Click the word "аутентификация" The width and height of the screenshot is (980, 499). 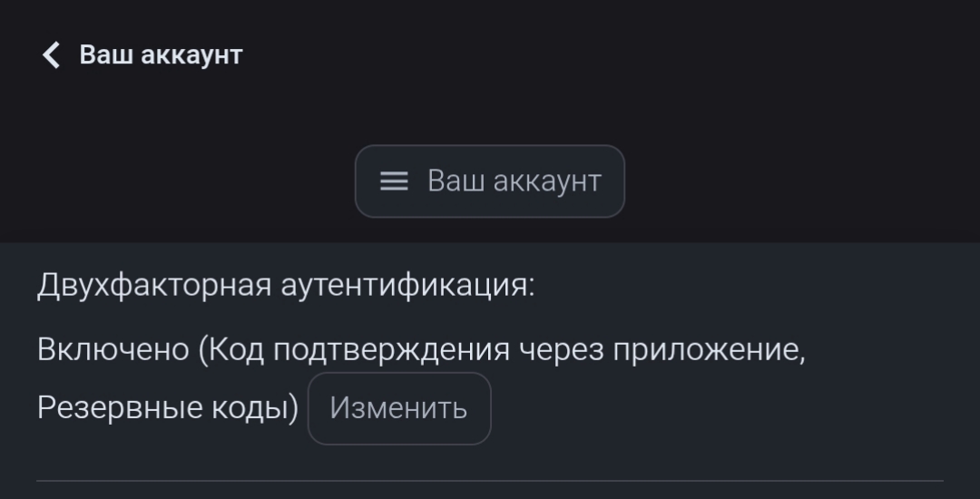coord(407,286)
